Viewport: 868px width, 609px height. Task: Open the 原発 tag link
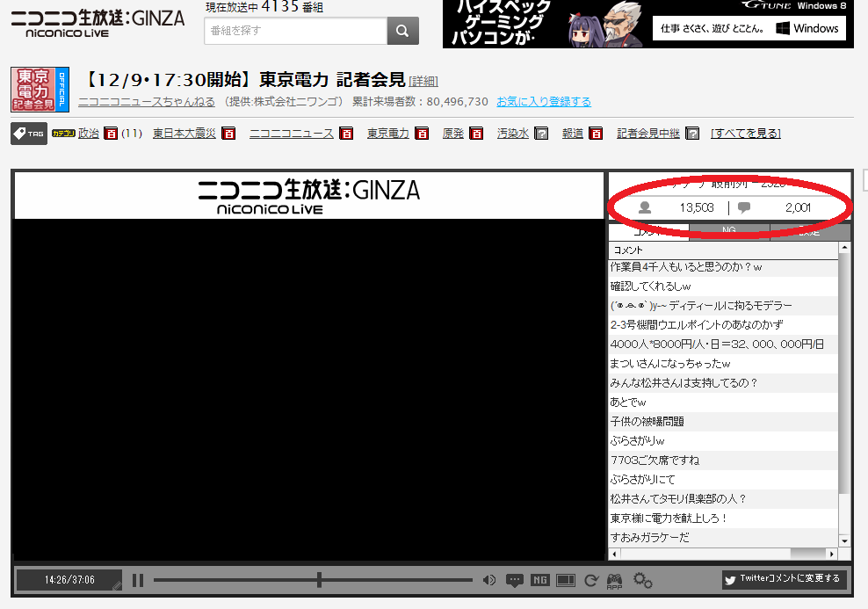452,134
